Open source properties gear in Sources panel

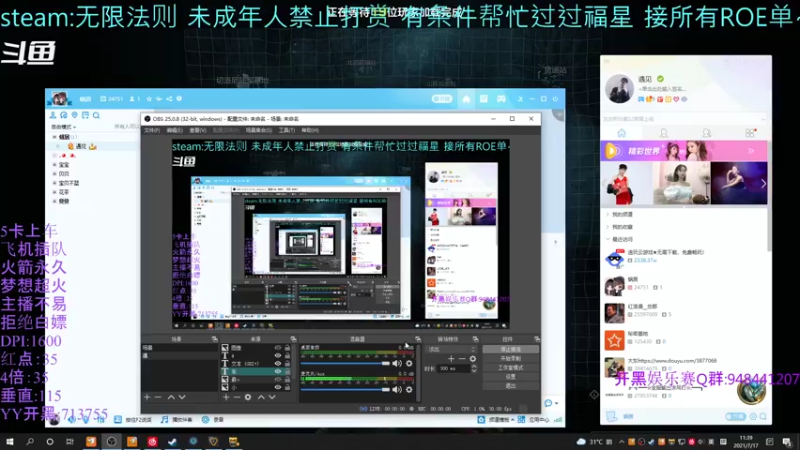click(248, 397)
